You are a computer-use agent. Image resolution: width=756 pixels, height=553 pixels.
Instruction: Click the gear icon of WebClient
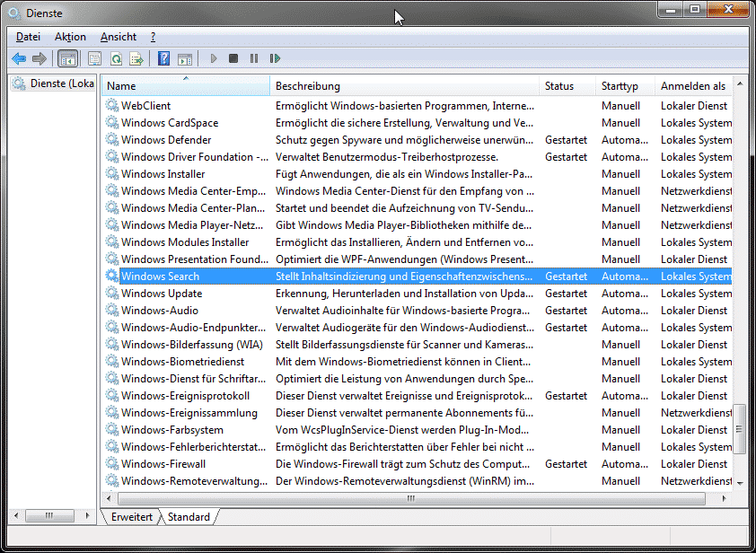click(112, 105)
